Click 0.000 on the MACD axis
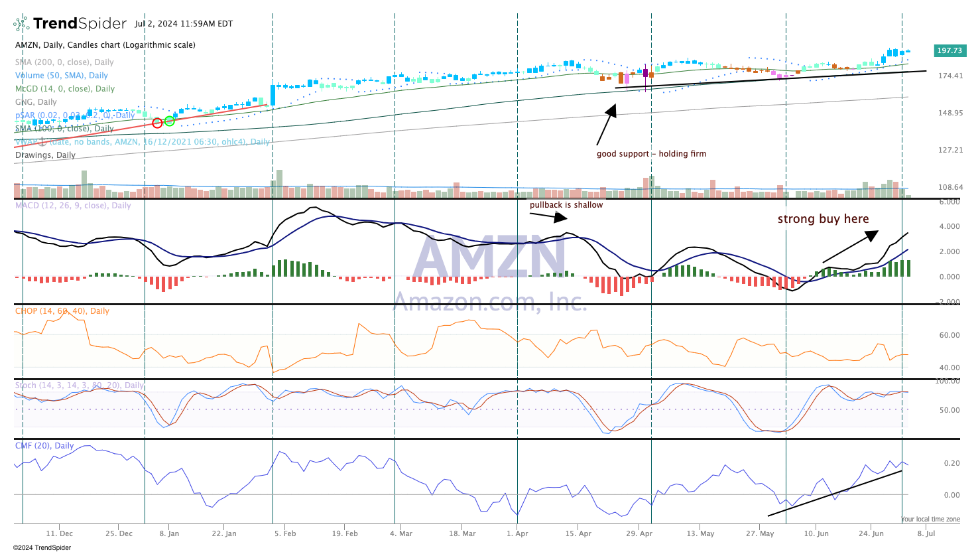Screen dimensions: 980x554 click(x=949, y=277)
